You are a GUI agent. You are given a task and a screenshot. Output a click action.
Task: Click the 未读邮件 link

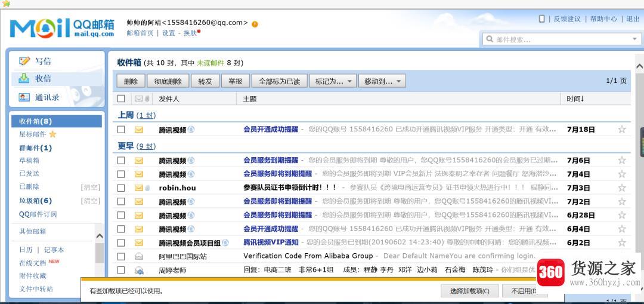point(210,63)
